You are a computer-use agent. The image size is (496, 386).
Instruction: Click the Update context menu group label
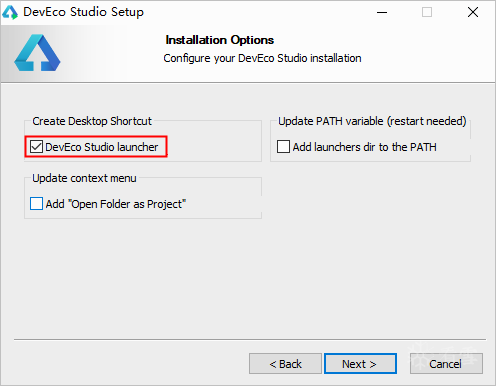click(84, 178)
